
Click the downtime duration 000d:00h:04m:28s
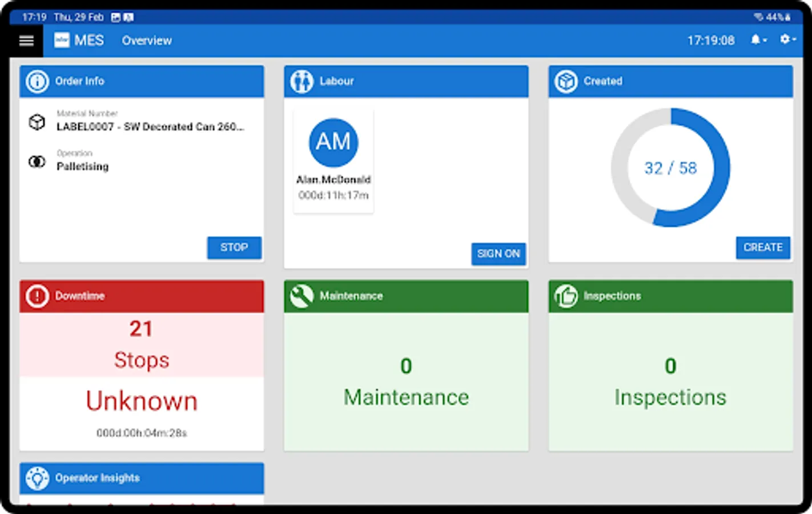coord(142,433)
